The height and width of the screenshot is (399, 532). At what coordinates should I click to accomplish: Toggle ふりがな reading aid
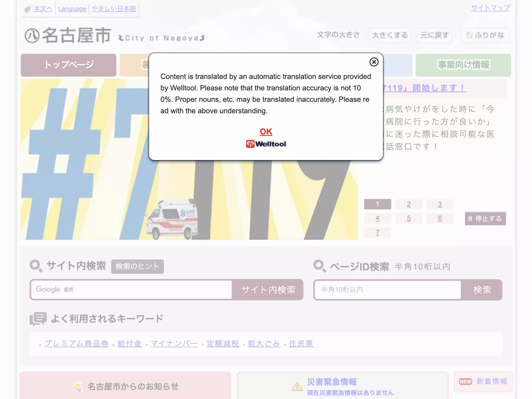(485, 35)
